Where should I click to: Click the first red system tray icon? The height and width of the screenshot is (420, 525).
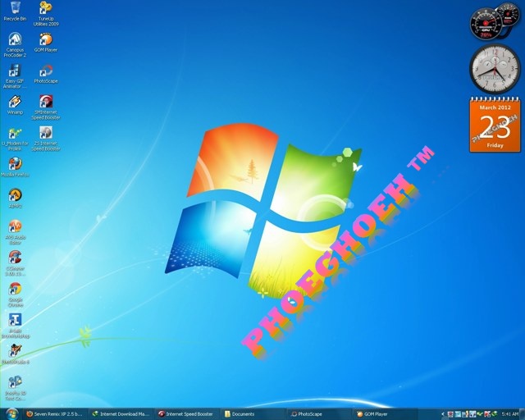coord(450,414)
